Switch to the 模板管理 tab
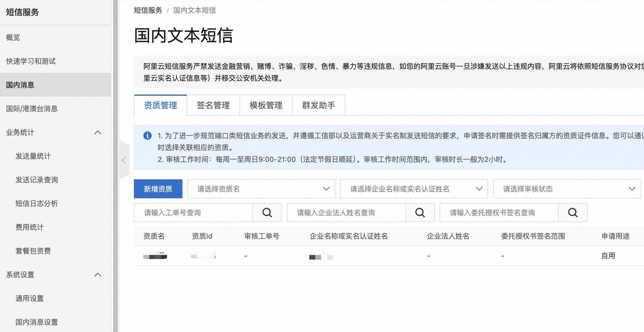 pos(266,105)
